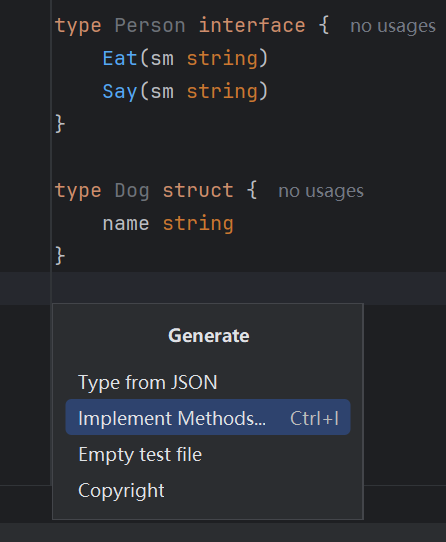Click the string type of the name field
This screenshot has width=446, height=542.
pos(198,224)
